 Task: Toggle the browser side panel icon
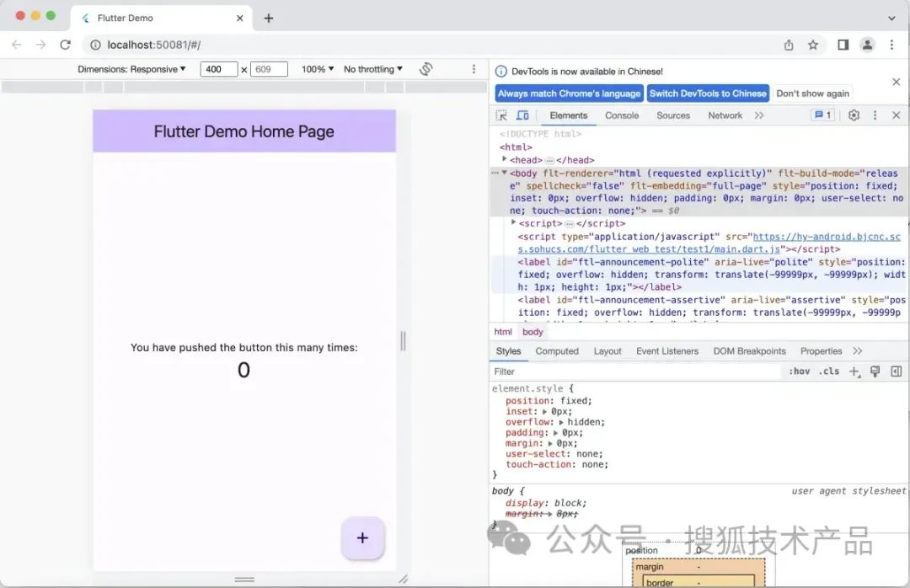(x=843, y=45)
